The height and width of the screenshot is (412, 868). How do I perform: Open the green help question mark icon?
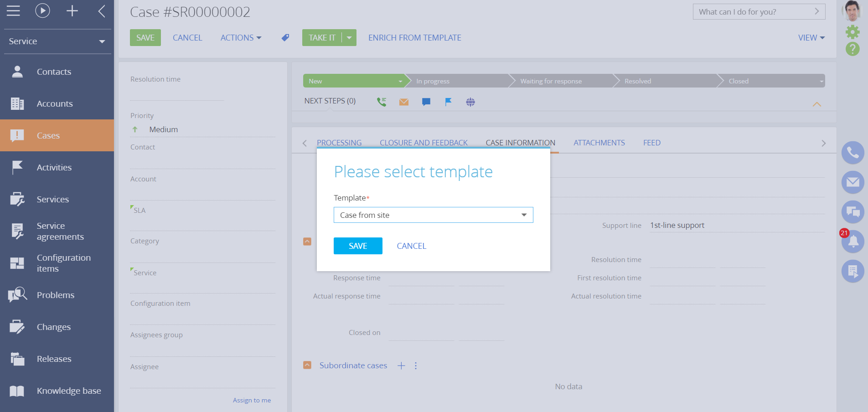pos(852,49)
